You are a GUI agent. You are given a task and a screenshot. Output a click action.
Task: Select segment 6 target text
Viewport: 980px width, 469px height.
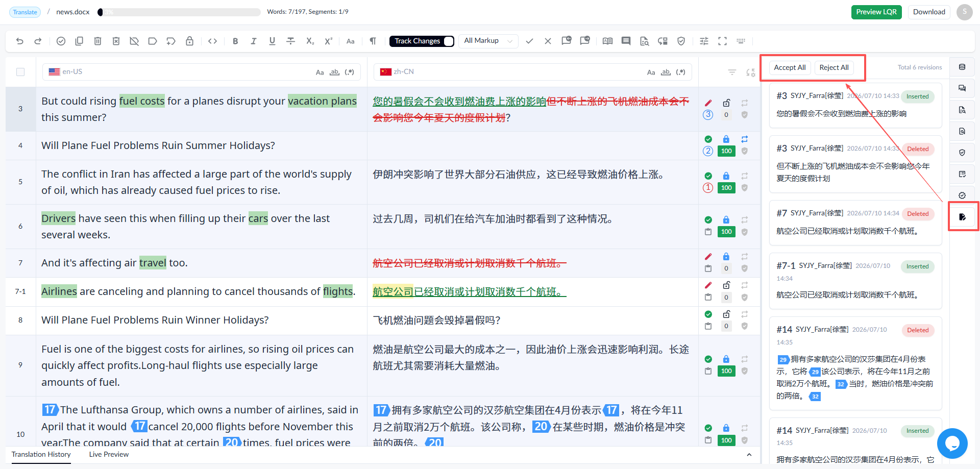pyautogui.click(x=493, y=219)
